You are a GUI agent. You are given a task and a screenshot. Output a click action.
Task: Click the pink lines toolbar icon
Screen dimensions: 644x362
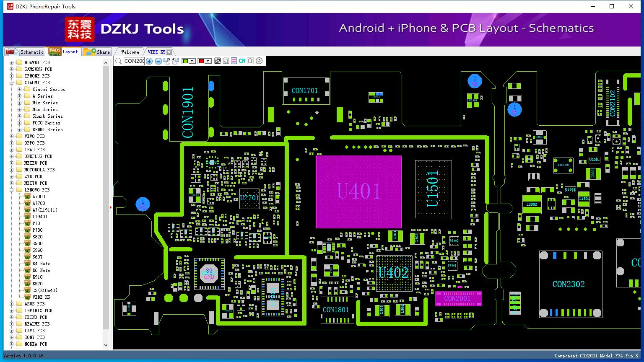pyautogui.click(x=234, y=61)
